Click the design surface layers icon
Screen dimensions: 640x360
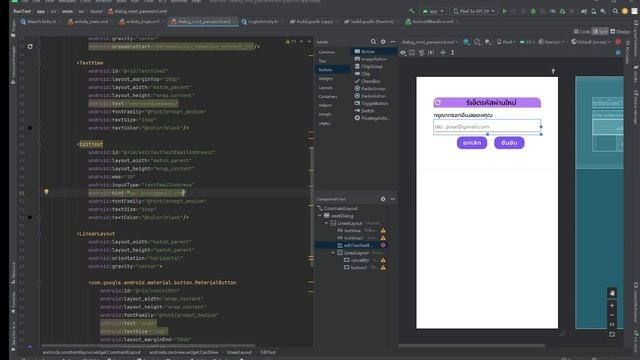467,42
